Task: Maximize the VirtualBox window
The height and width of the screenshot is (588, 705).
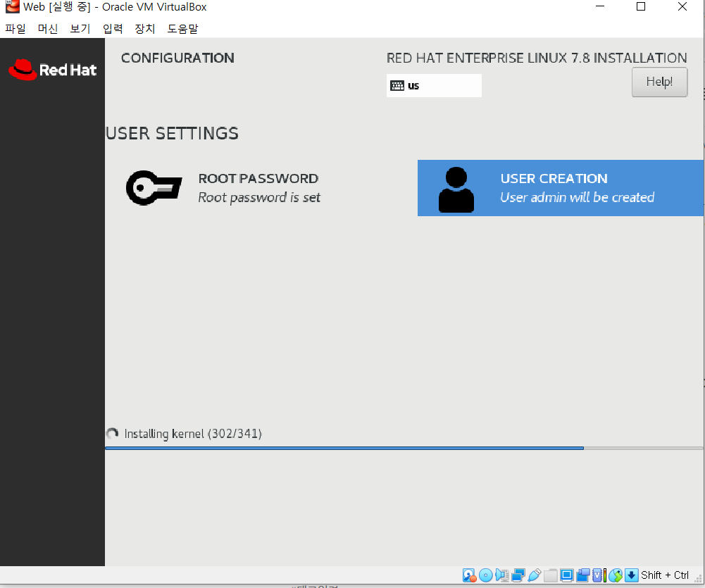Action: point(641,7)
